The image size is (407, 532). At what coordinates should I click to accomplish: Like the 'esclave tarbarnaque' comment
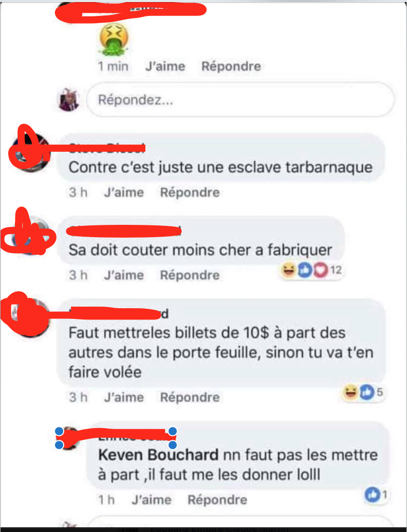[x=124, y=192]
